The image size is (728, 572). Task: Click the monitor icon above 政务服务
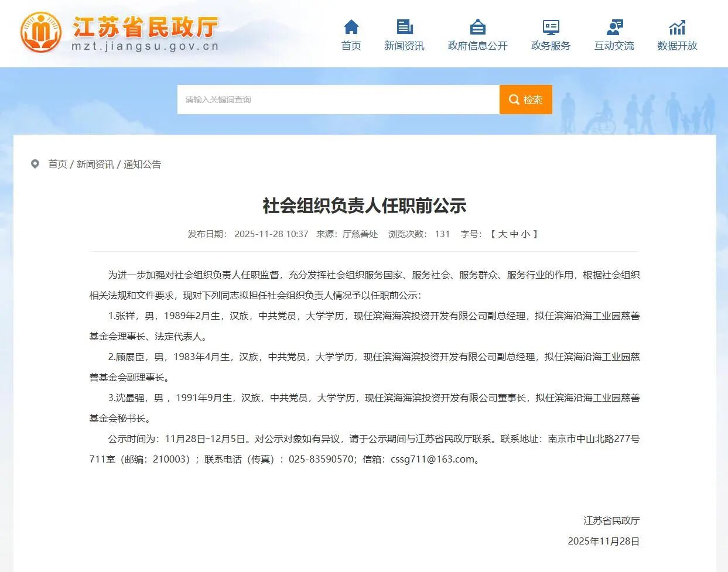coord(551,27)
